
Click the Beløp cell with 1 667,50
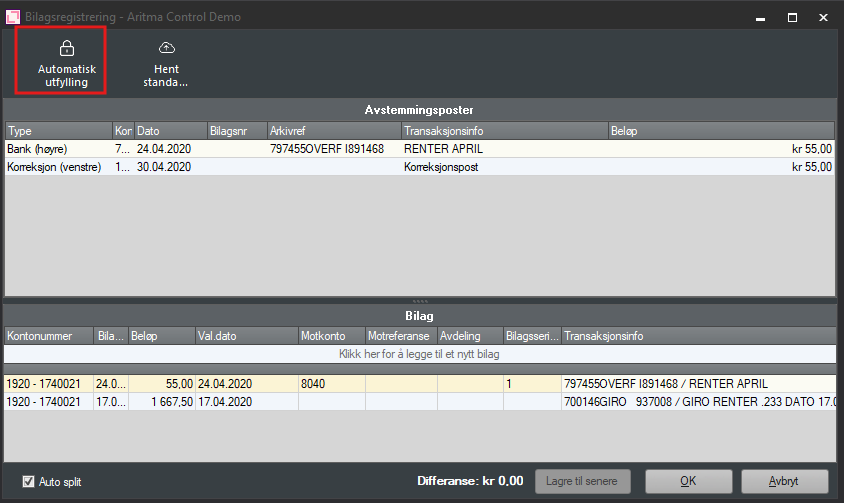pos(160,401)
